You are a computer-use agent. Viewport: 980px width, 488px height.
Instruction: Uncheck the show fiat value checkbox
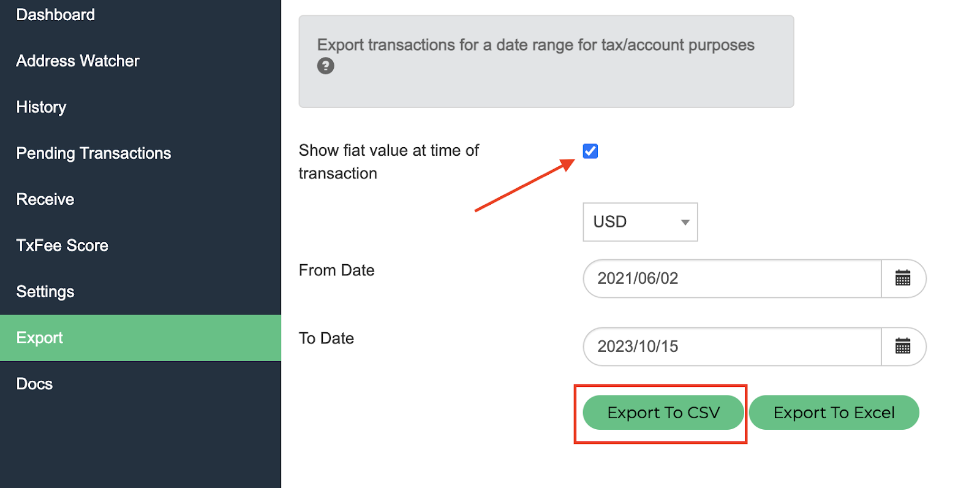(x=590, y=151)
